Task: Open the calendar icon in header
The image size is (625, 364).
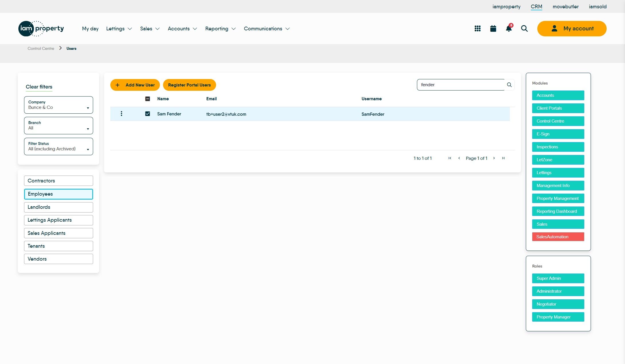Action: (493, 29)
